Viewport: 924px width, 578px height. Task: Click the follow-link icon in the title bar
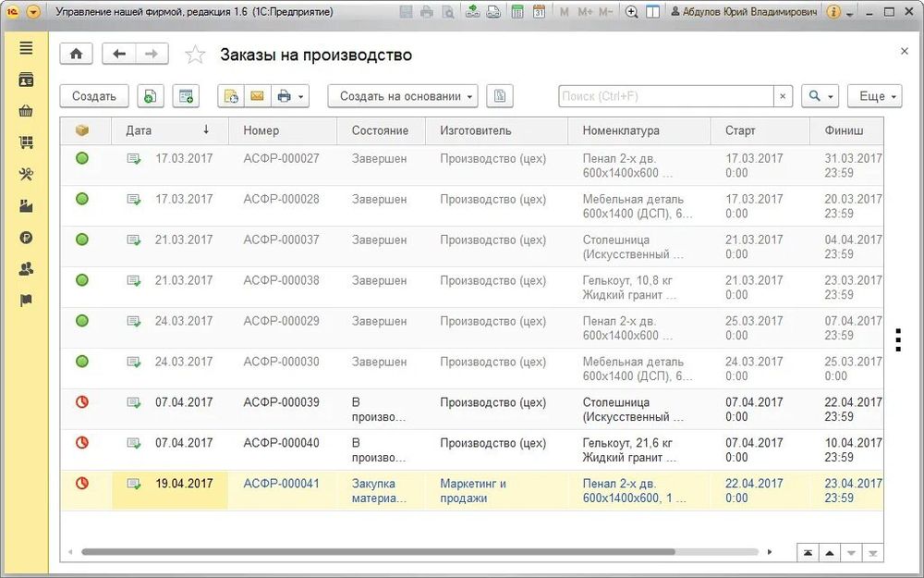click(x=493, y=12)
